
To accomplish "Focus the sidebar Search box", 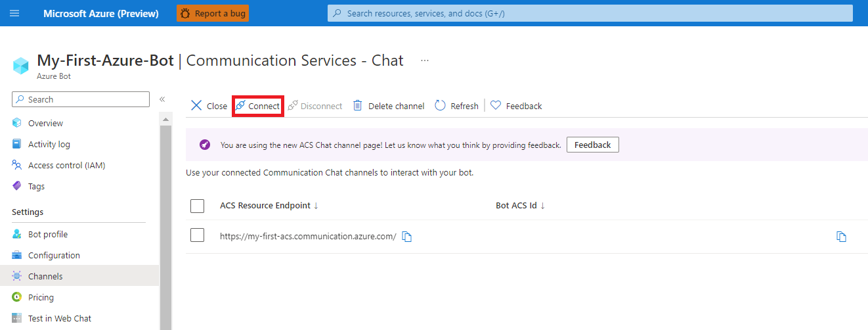I will (81, 99).
